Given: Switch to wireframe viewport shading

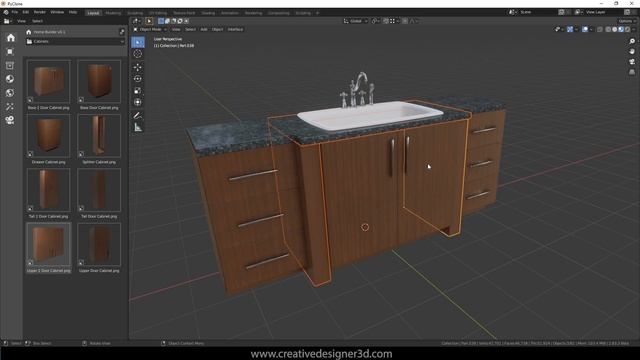Looking at the screenshot, I should (x=608, y=29).
